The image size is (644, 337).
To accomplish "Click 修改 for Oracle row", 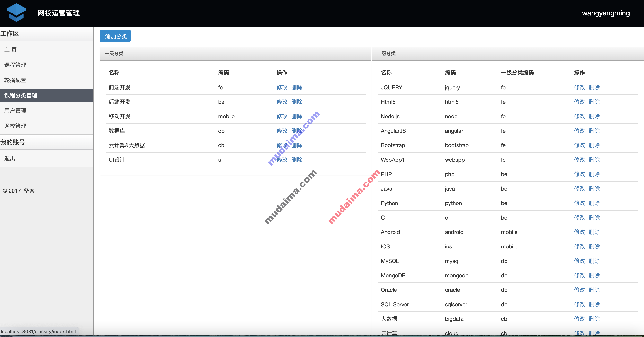I will [x=579, y=290].
